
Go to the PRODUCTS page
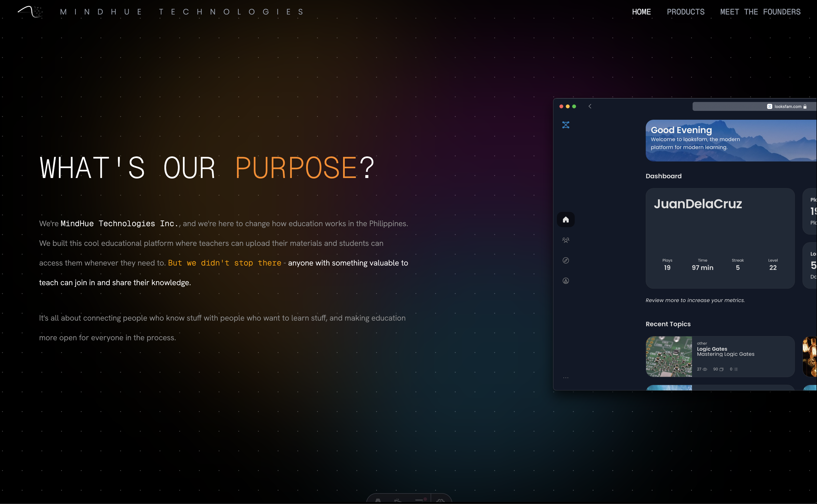point(686,12)
